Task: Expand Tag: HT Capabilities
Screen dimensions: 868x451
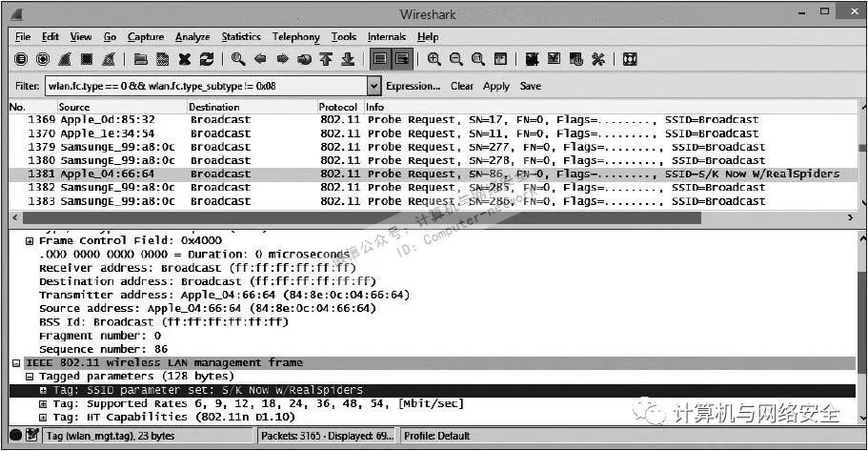Action: click(x=43, y=418)
